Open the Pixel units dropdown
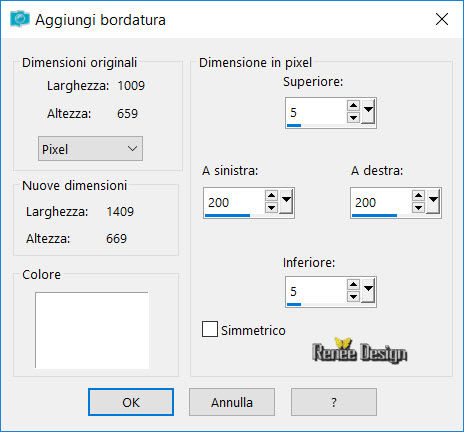 90,149
